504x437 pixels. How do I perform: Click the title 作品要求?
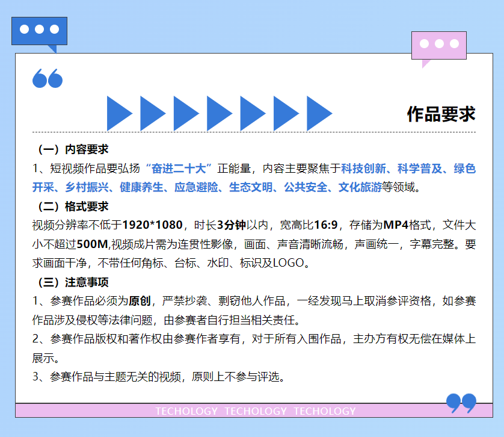click(441, 114)
